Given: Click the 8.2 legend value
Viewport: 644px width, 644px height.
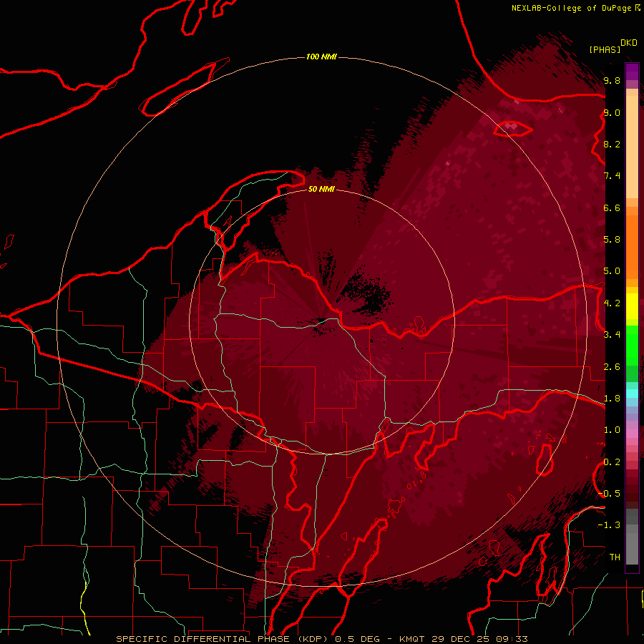Looking at the screenshot, I should (x=612, y=144).
